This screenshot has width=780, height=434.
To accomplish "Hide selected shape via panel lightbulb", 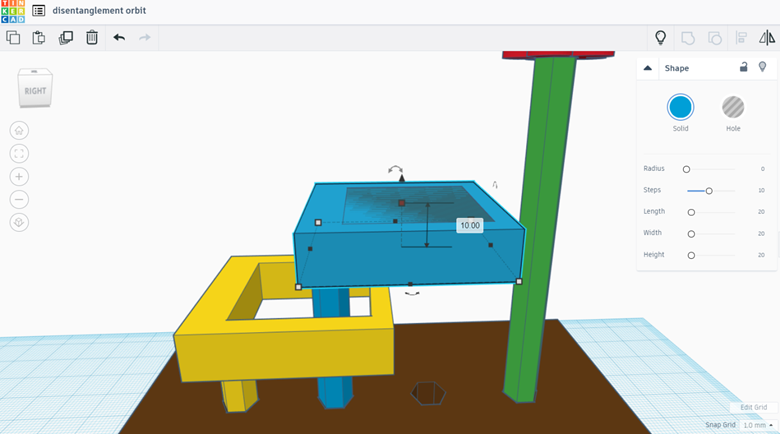I will [762, 67].
